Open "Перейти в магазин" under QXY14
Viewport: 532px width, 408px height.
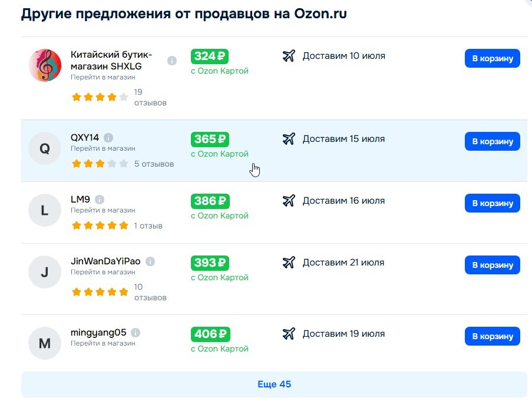103,149
